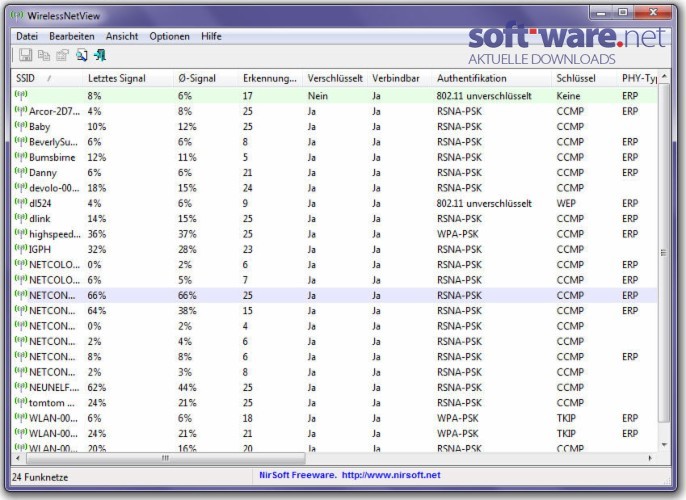
Task: Click the vertical scrollbar up arrow
Action: (x=664, y=76)
